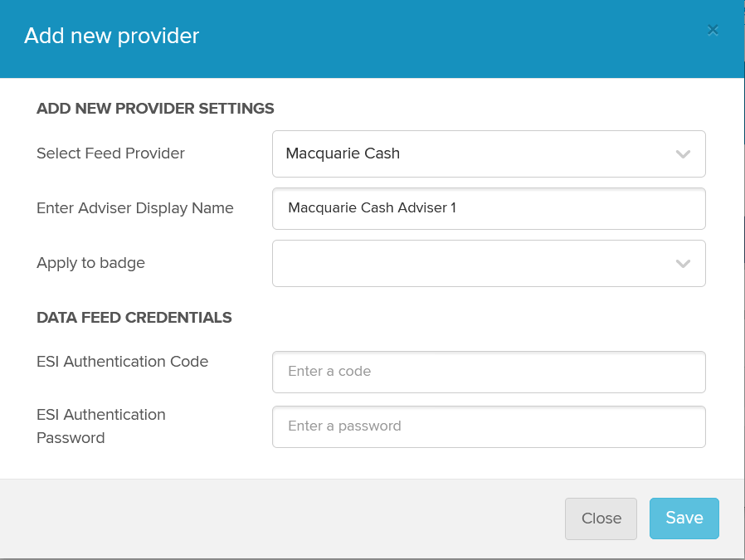
Task: Click the Apply to badge label
Action: 90,263
